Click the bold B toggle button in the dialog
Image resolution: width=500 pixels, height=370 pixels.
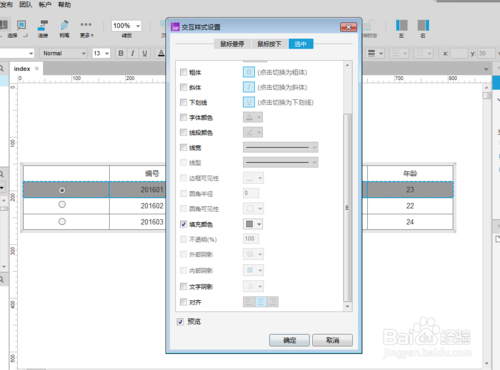(x=249, y=72)
